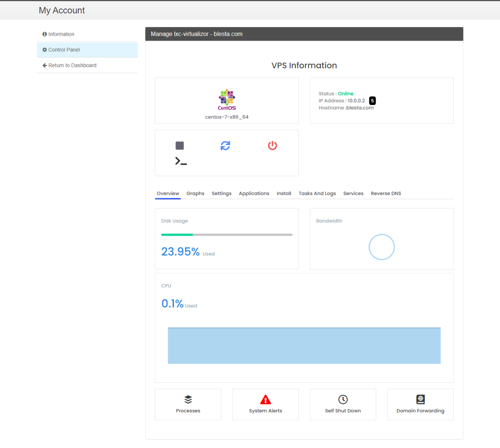500x448 pixels.
Task: Switch to the Reverse DNS tab
Action: [386, 193]
